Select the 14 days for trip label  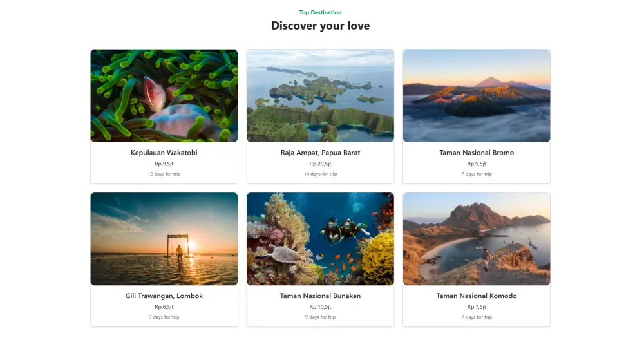(x=320, y=174)
